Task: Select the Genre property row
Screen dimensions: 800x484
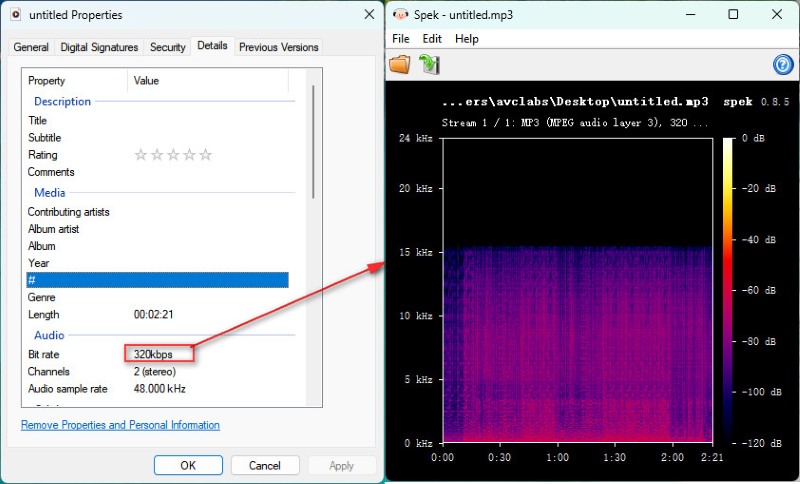Action: pyautogui.click(x=157, y=297)
